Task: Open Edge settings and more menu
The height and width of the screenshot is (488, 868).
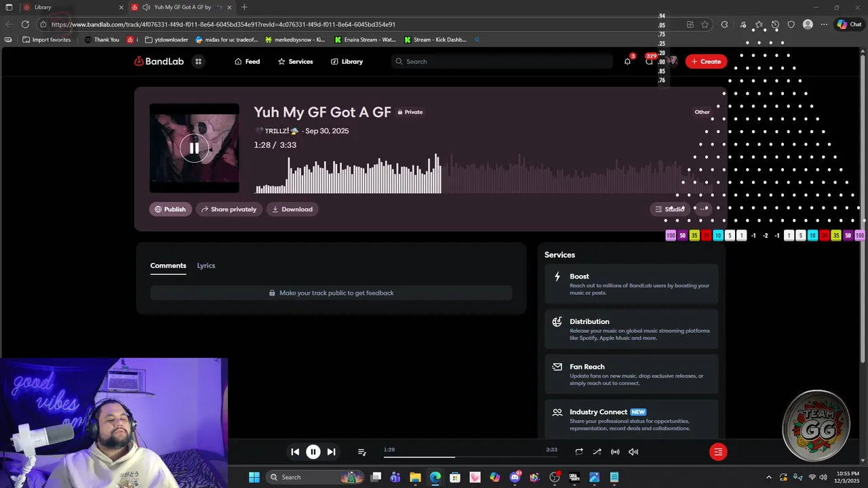Action: [824, 24]
